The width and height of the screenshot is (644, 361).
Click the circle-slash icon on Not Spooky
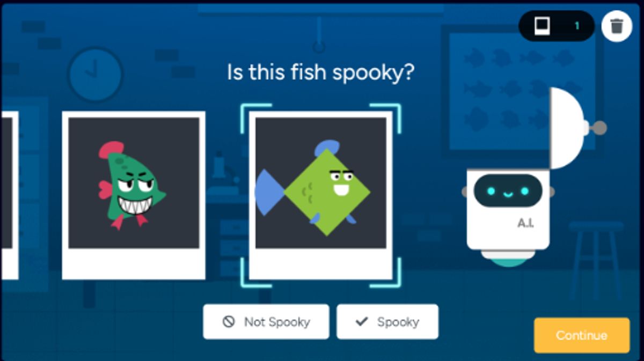[229, 322]
